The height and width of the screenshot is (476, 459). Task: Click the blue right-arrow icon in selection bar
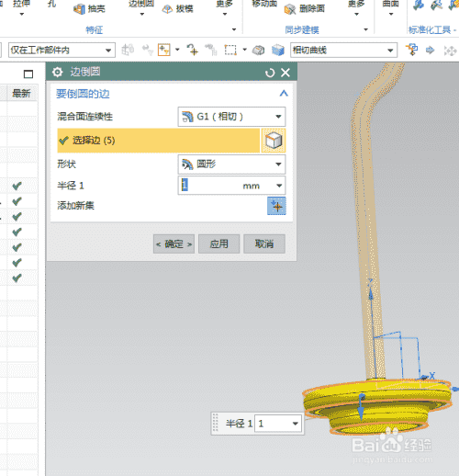coord(430,50)
